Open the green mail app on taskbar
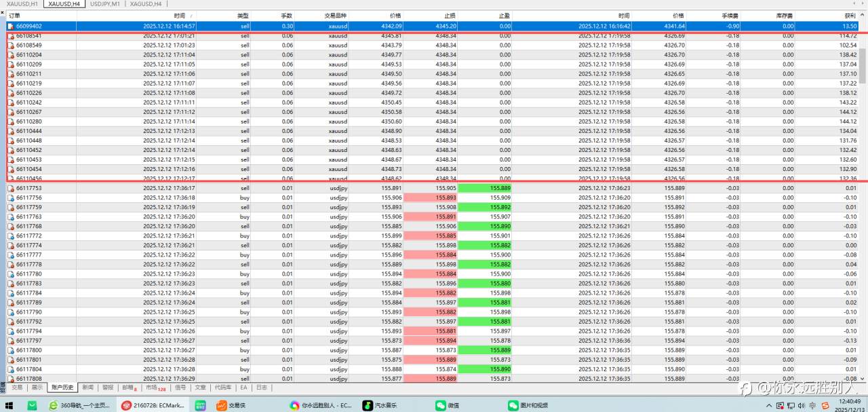 point(32,405)
